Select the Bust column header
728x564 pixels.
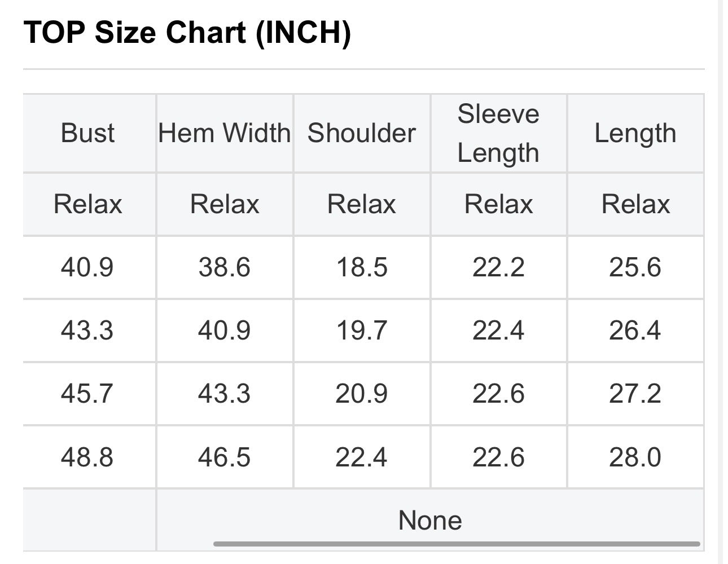pos(87,133)
